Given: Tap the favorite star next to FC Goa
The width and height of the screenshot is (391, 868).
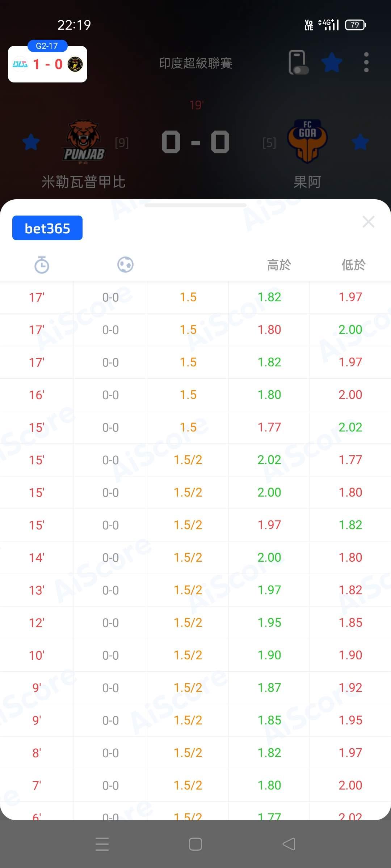Looking at the screenshot, I should 360,142.
